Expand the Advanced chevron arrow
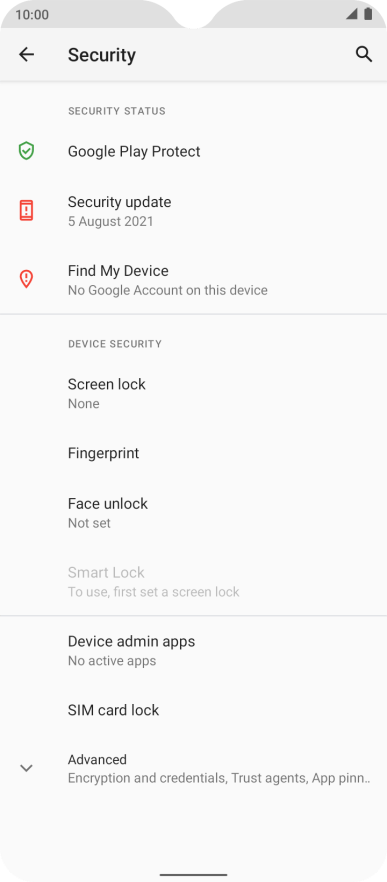This screenshot has height=882, width=387. [x=26, y=768]
